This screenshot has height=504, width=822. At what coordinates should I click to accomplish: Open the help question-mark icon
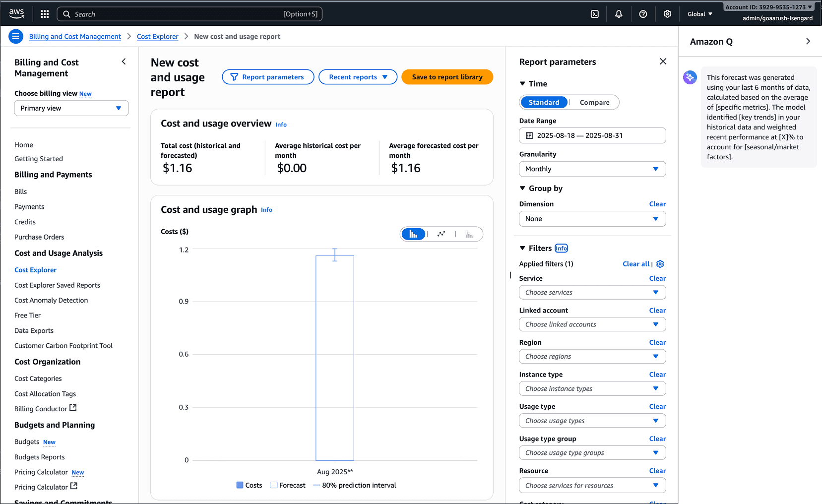click(643, 14)
